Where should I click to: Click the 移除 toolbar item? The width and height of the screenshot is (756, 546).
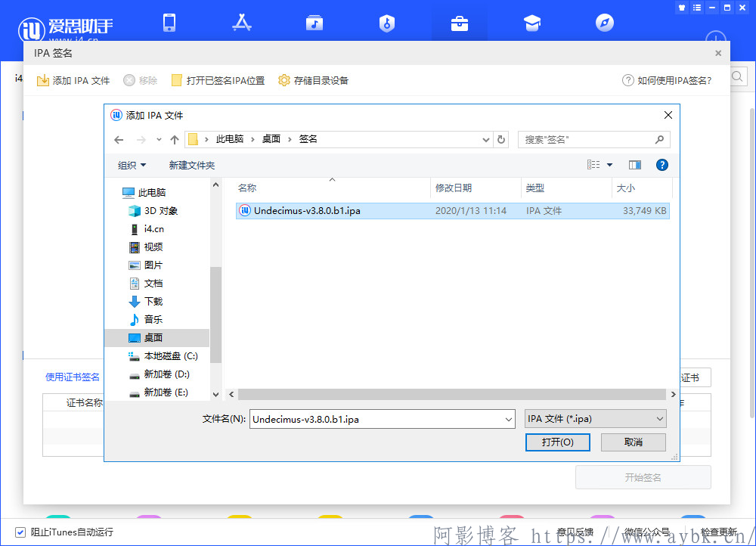[x=141, y=81]
